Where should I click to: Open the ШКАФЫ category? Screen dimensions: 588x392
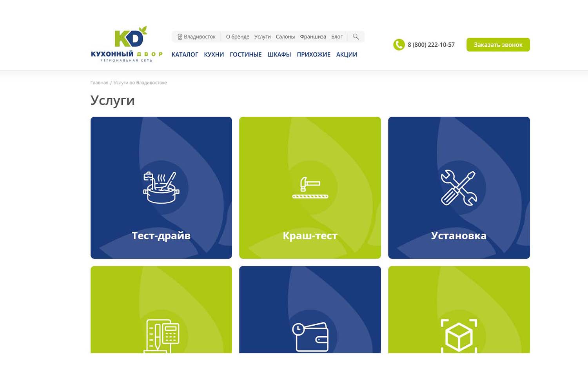(279, 55)
